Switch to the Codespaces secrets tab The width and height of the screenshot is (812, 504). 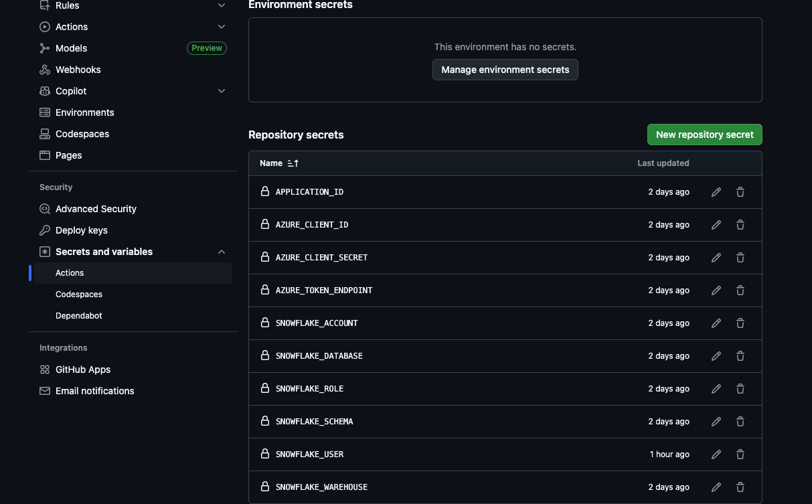(x=78, y=294)
